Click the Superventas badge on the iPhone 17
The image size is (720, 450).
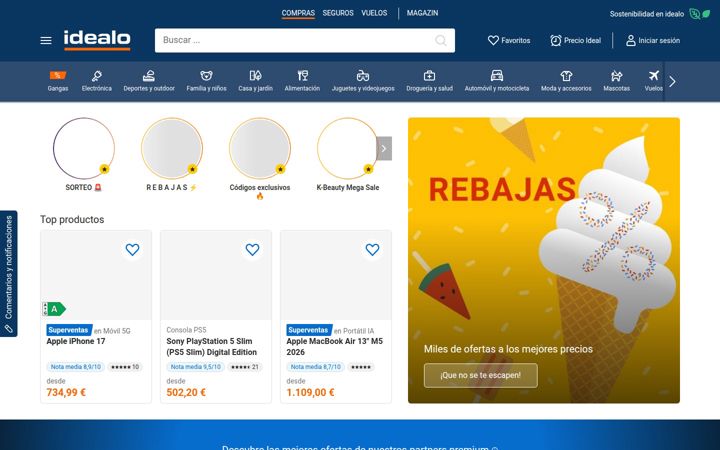click(69, 330)
